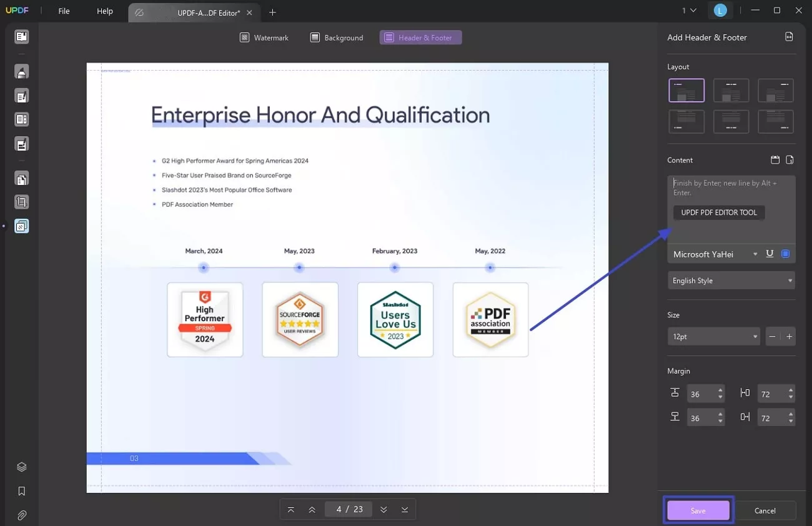812x526 pixels.
Task: Choose the footer right layout thumbnail
Action: [776, 122]
